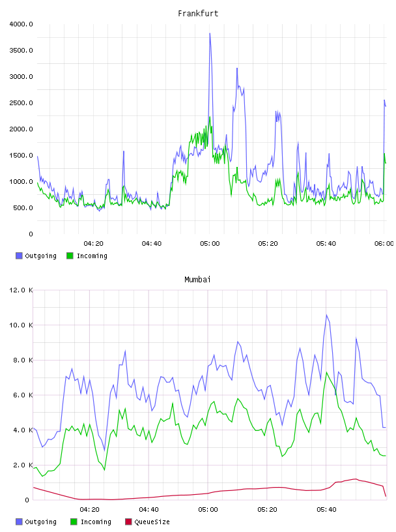Click the Mumbai 'Outgoing' legend label
396x532 pixels.
click(40, 522)
